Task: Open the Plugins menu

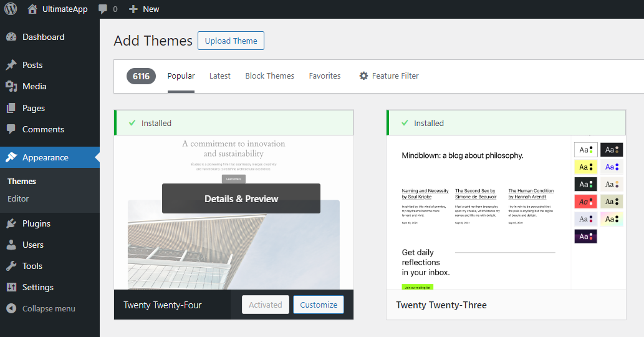Action: click(50, 223)
